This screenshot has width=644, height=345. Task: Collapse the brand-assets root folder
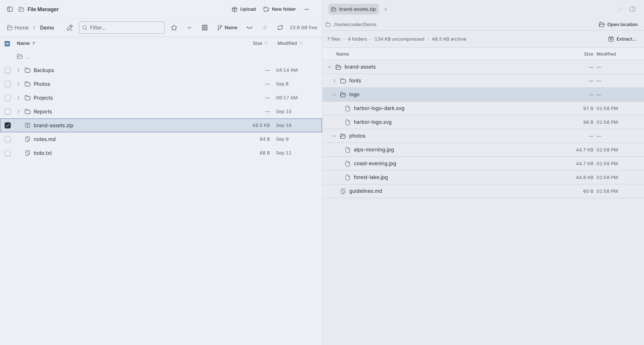point(330,67)
